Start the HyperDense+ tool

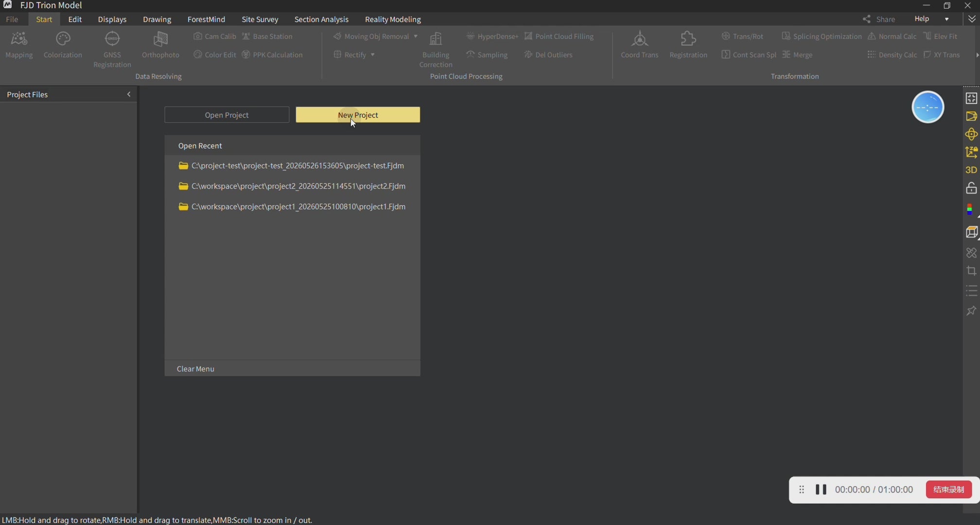pyautogui.click(x=492, y=36)
